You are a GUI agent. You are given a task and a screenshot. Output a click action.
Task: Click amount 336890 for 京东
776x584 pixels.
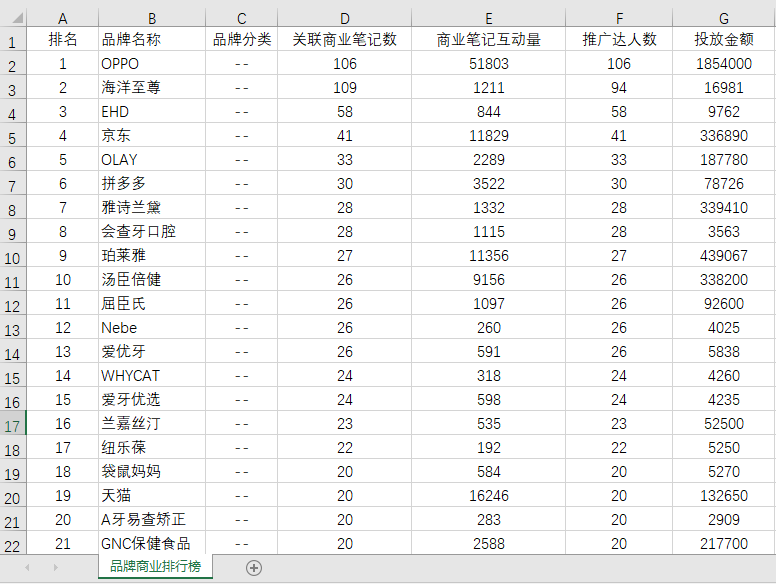tap(724, 136)
